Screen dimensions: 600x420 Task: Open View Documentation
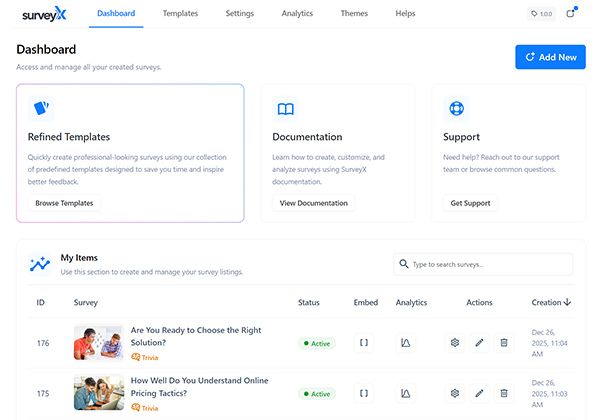[313, 203]
